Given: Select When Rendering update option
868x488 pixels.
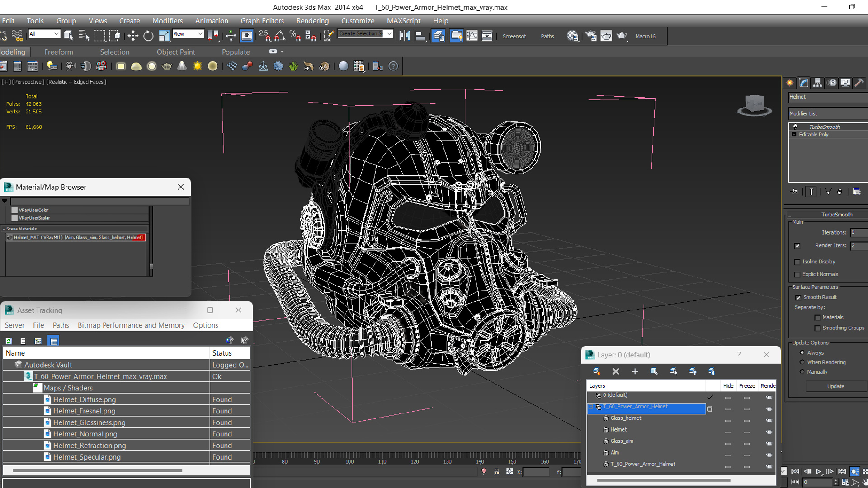Looking at the screenshot, I should (802, 362).
